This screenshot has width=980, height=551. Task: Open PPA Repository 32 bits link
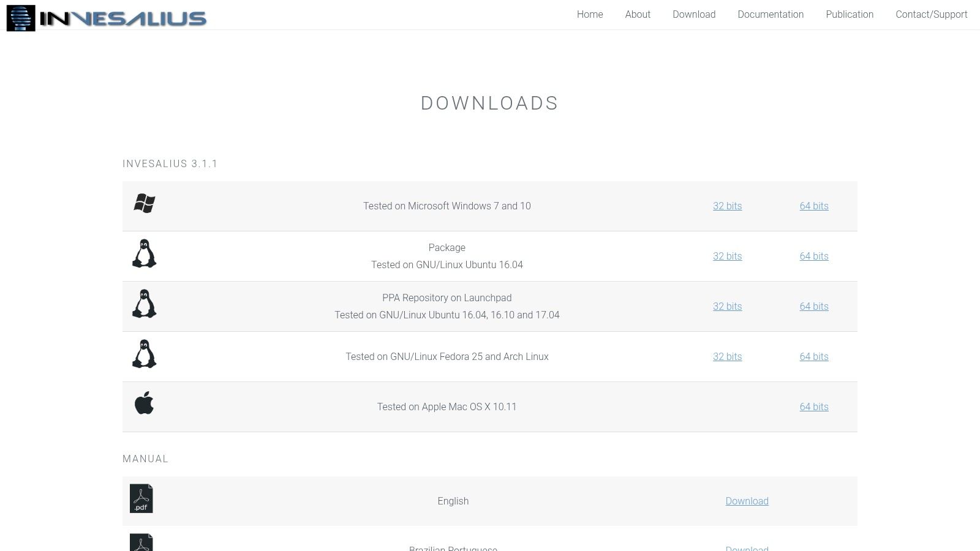pyautogui.click(x=727, y=307)
